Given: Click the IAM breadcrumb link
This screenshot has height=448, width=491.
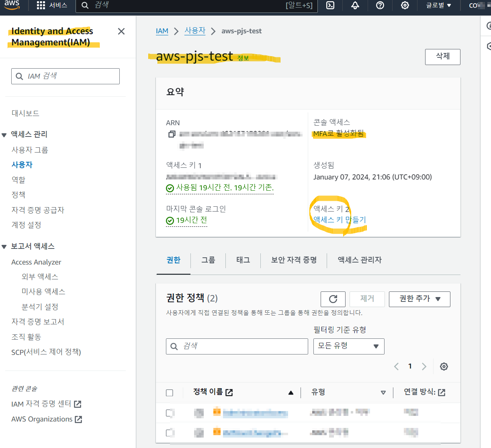Looking at the screenshot, I should (x=162, y=31).
